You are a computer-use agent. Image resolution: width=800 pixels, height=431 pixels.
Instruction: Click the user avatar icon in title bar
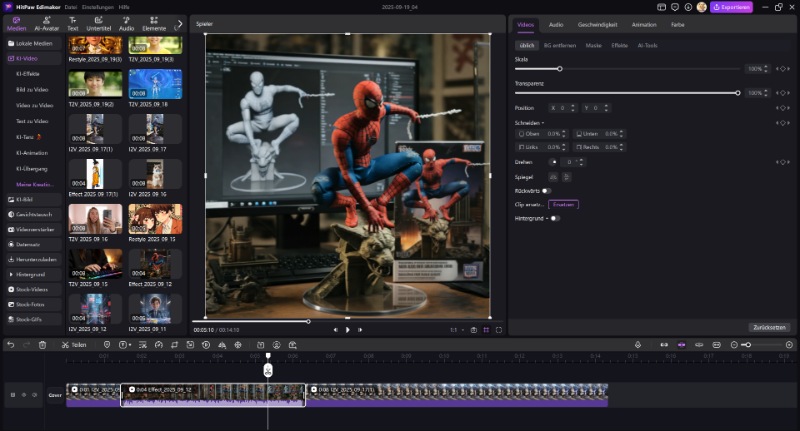pos(702,7)
